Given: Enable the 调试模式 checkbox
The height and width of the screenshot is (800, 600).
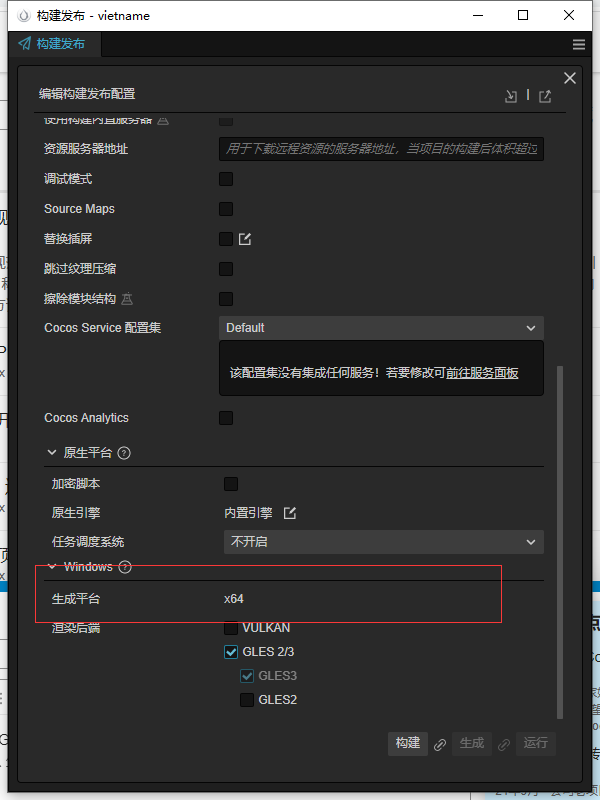Looking at the screenshot, I should [226, 179].
